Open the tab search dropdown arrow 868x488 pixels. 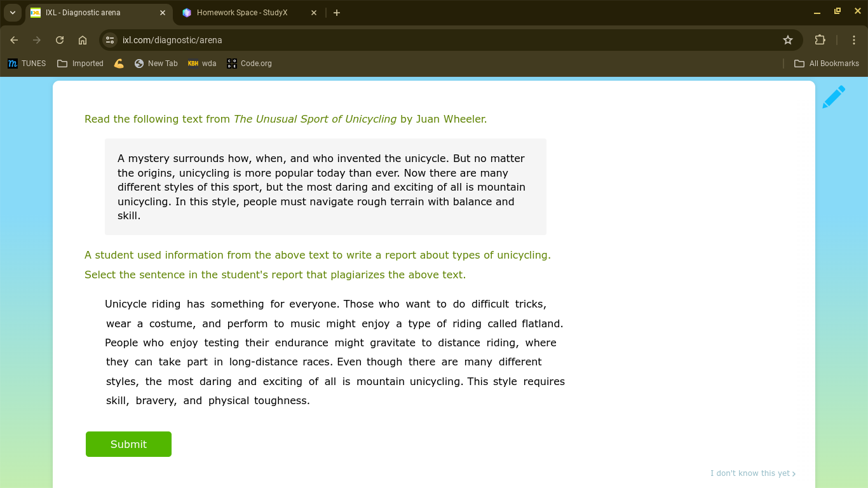[x=12, y=13]
